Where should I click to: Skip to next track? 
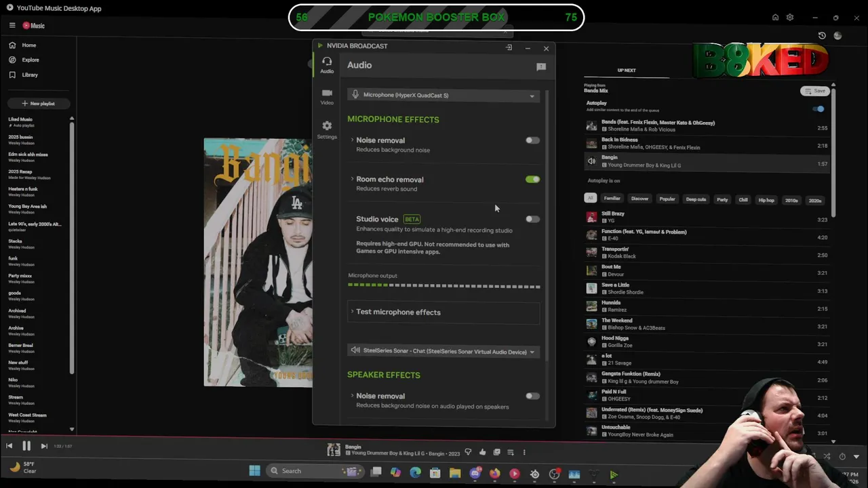pyautogui.click(x=44, y=446)
